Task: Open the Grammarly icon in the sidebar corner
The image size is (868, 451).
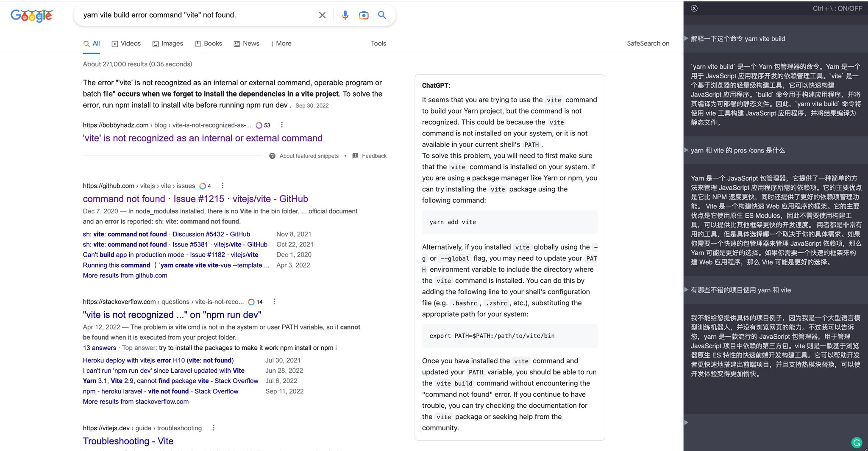Action: coord(857,442)
